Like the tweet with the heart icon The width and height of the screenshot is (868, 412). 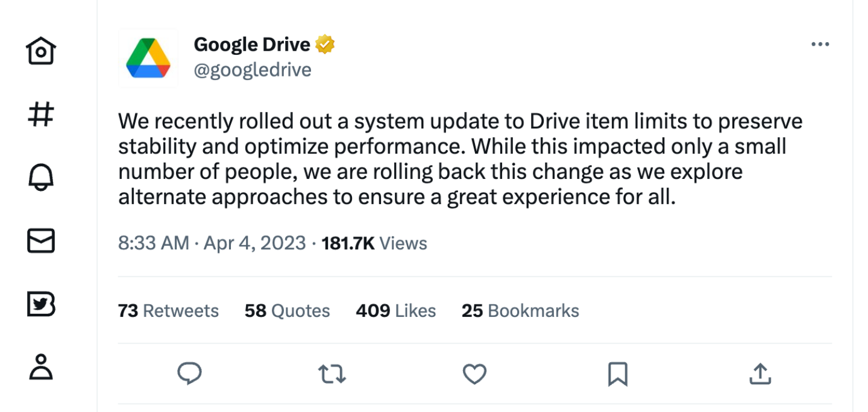pos(474,374)
